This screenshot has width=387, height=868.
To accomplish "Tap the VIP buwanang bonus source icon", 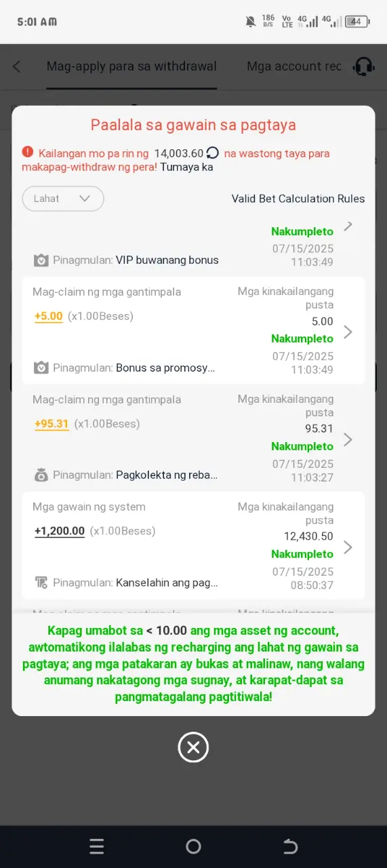I will coord(41,260).
